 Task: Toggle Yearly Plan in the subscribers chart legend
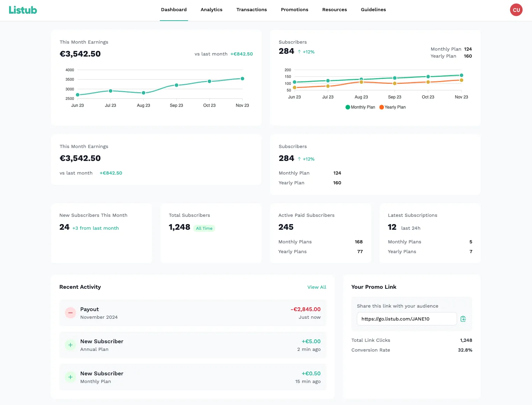(x=392, y=107)
